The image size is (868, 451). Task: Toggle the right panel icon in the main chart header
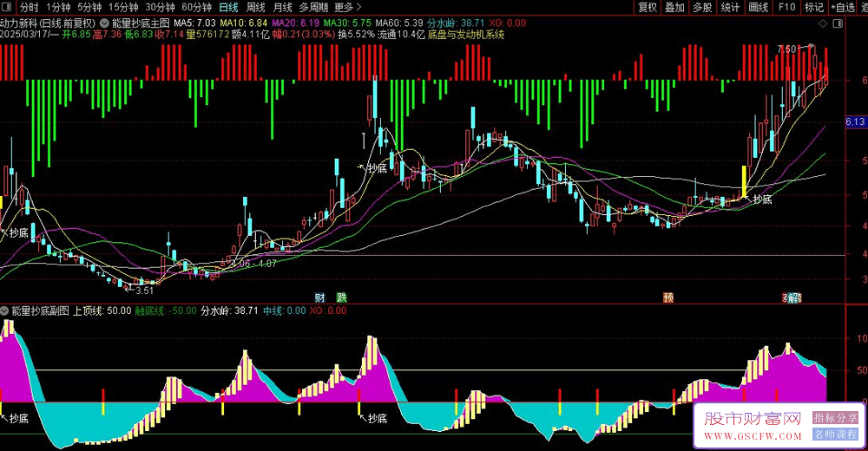(838, 23)
